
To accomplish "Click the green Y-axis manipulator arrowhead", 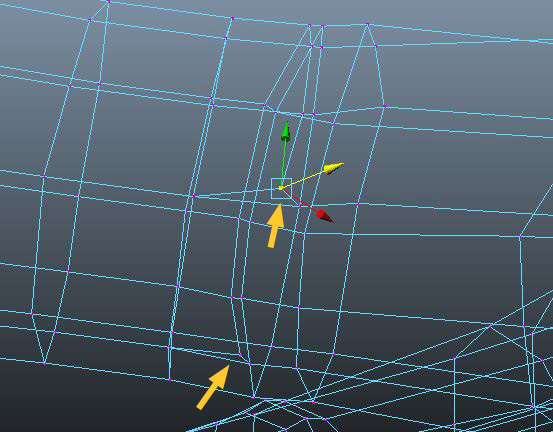I will tap(286, 131).
